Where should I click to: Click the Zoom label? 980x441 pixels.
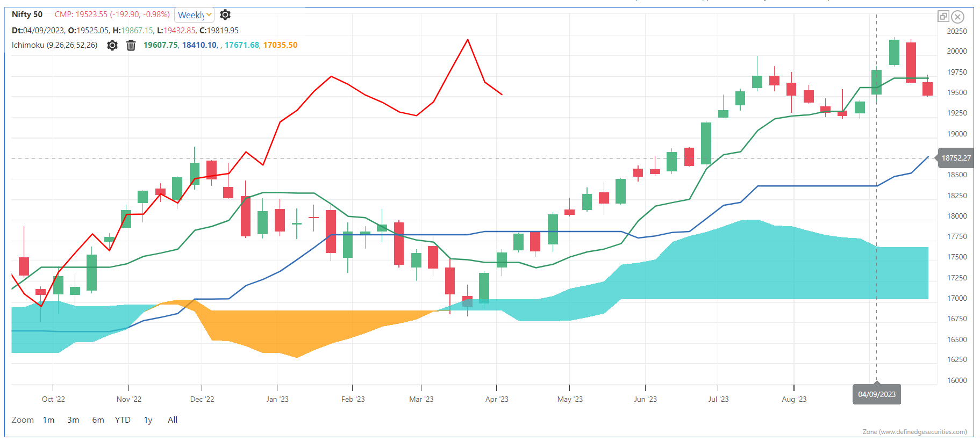(23, 420)
